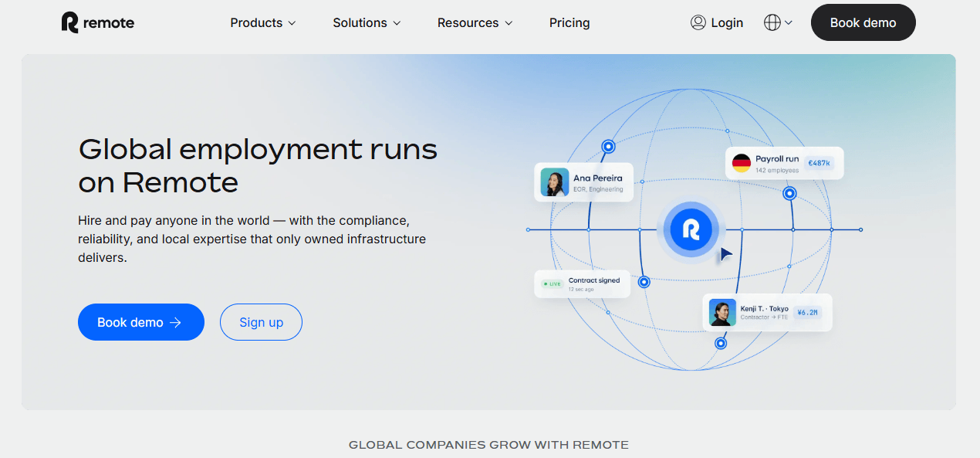Click the 'Contractor → FTE' label
Screen dimensions: 980x458
765,317
